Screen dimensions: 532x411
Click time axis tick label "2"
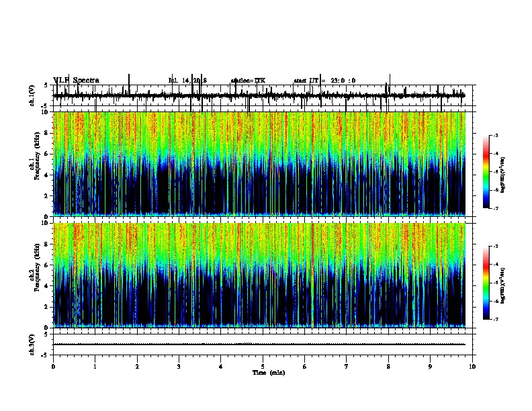[137, 367]
